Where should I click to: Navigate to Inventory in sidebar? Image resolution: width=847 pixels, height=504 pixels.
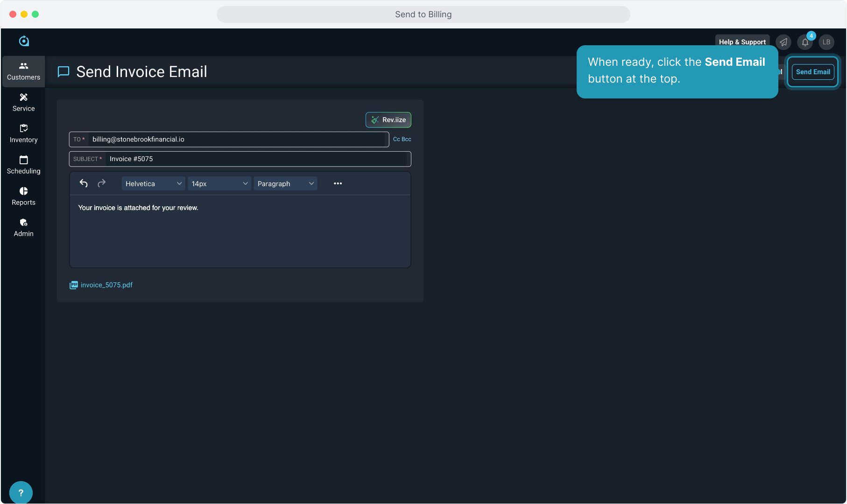[24, 133]
